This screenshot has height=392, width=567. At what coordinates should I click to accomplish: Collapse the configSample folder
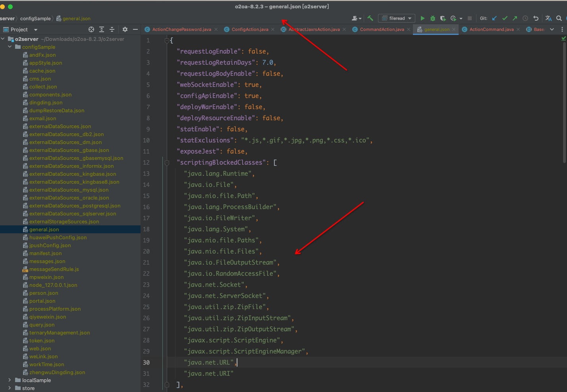coord(10,47)
